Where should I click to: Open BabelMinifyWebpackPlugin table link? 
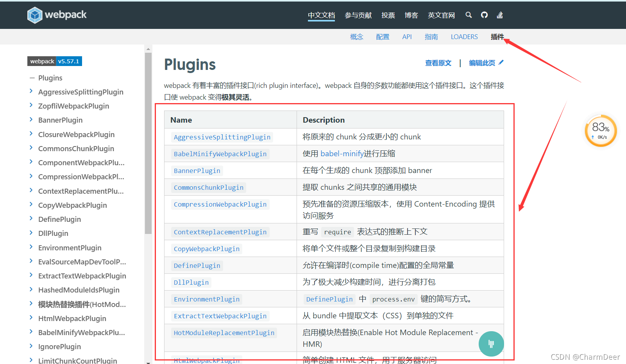click(220, 154)
